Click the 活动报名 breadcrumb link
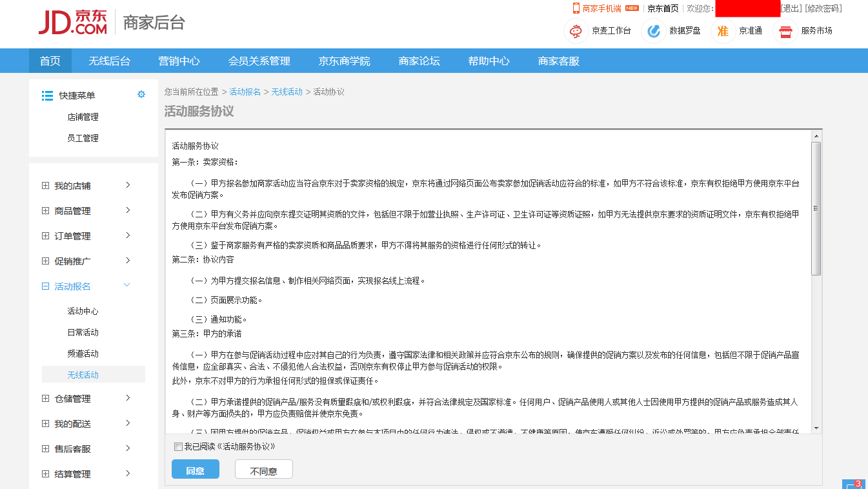868x489 pixels. tap(245, 92)
